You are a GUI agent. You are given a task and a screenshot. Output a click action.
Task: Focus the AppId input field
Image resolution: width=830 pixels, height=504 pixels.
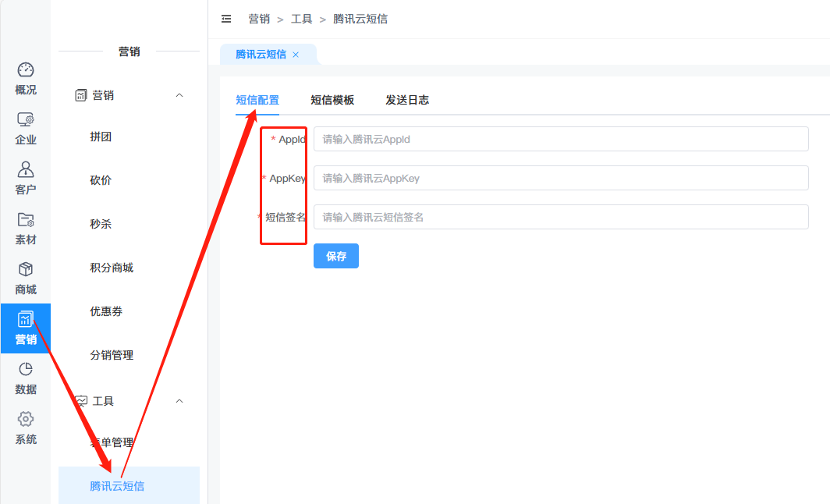(x=560, y=139)
